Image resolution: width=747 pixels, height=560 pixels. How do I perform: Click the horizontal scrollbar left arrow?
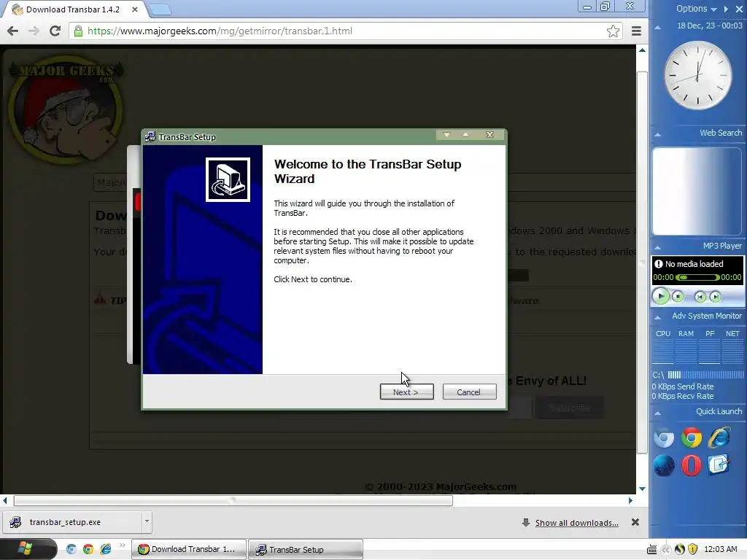click(x=5, y=500)
